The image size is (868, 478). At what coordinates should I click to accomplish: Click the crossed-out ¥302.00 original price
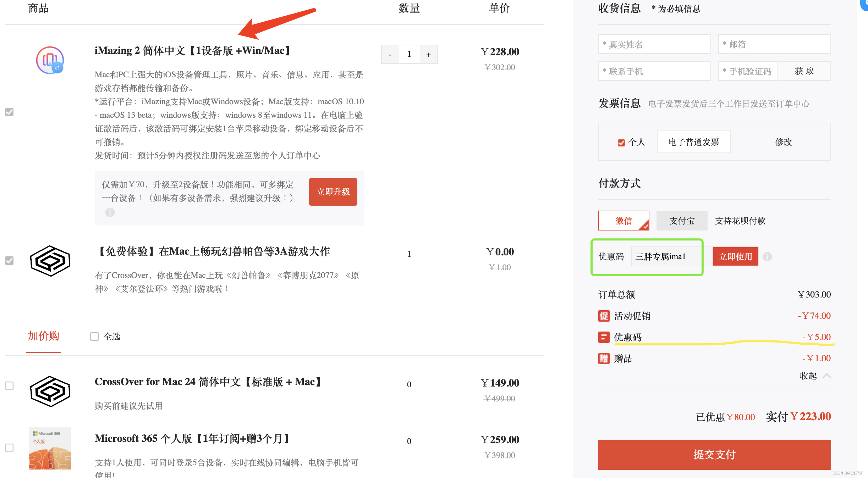pos(500,67)
